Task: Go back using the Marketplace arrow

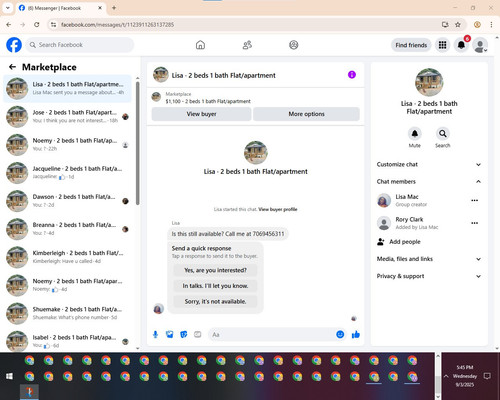Action: pos(12,67)
